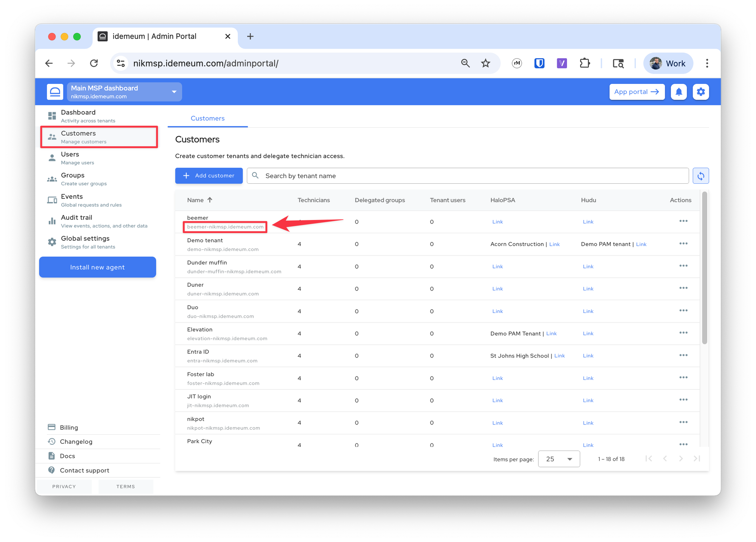Open actions menu for Duo
This screenshot has width=756, height=542.
coord(683,310)
